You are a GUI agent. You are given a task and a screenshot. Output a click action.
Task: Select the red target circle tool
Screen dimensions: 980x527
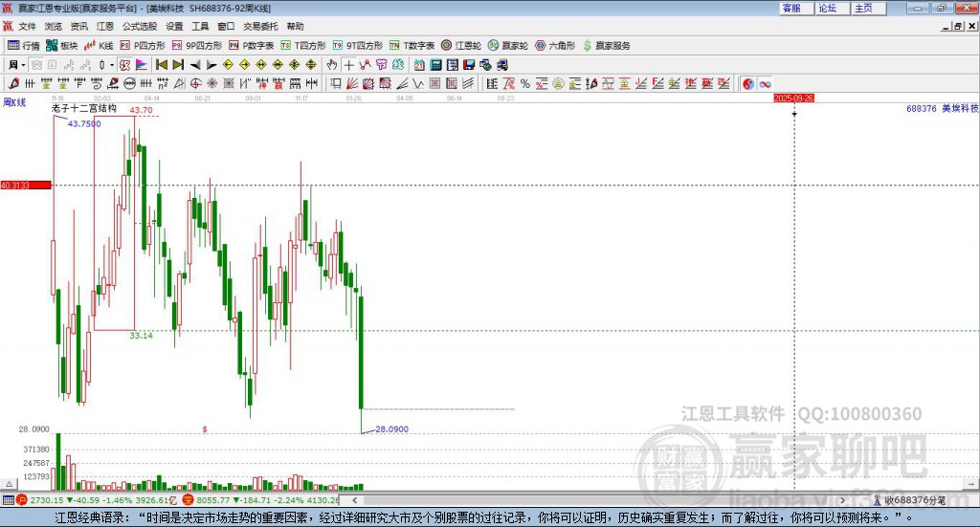coord(195,83)
